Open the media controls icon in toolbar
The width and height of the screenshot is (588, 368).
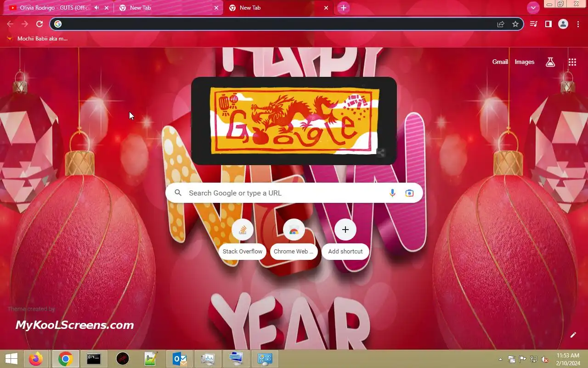click(533, 24)
